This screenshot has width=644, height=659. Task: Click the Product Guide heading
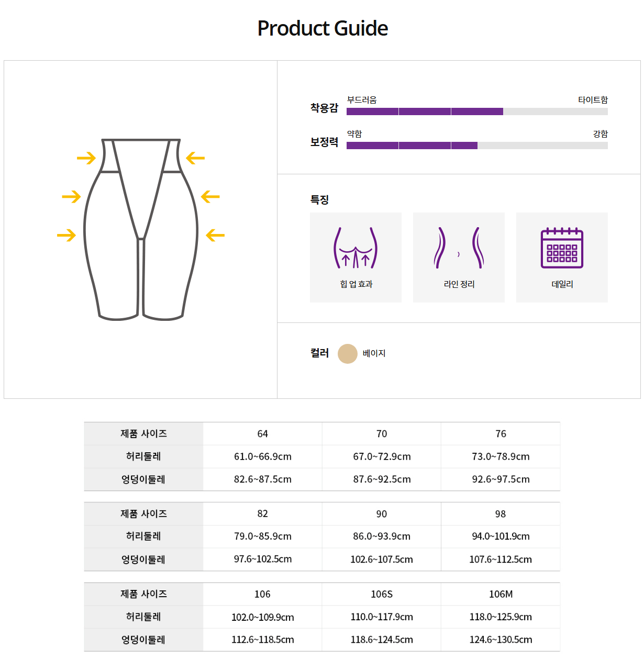[323, 28]
